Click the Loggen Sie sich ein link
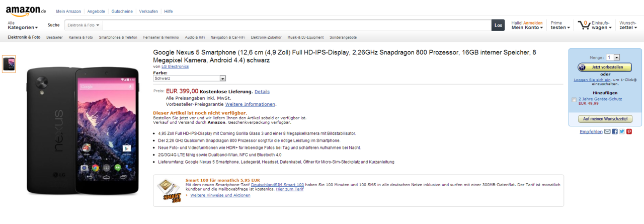Image resolution: width=644 pixels, height=224 pixels. pos(592,80)
